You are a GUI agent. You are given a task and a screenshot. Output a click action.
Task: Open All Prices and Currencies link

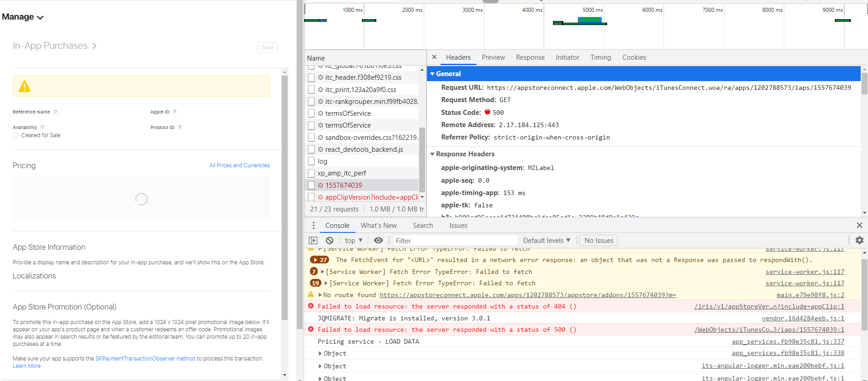(x=239, y=165)
